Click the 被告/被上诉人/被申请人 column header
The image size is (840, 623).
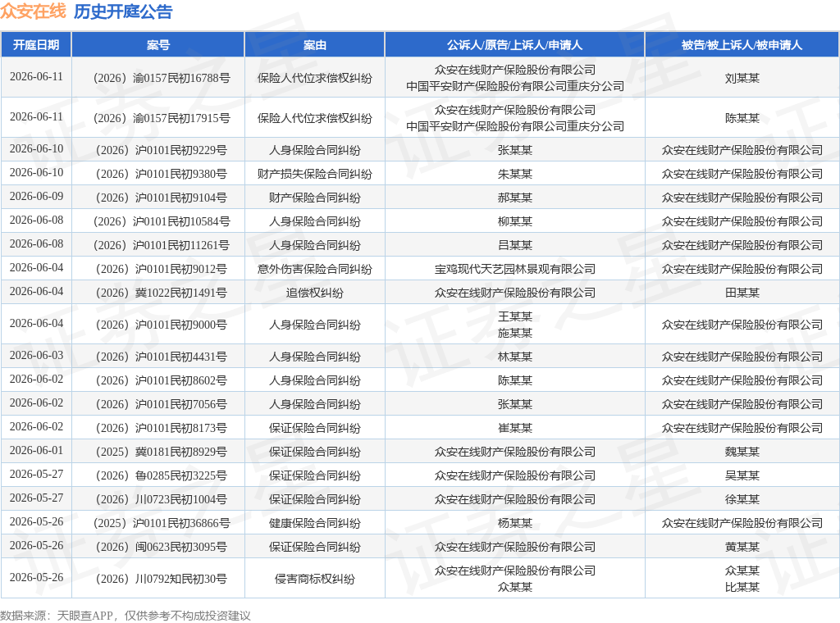coord(742,45)
